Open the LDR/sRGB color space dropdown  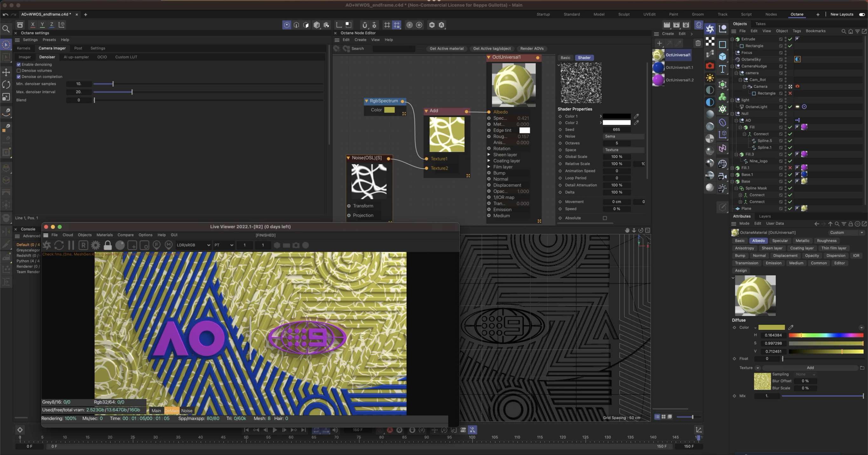pyautogui.click(x=193, y=245)
